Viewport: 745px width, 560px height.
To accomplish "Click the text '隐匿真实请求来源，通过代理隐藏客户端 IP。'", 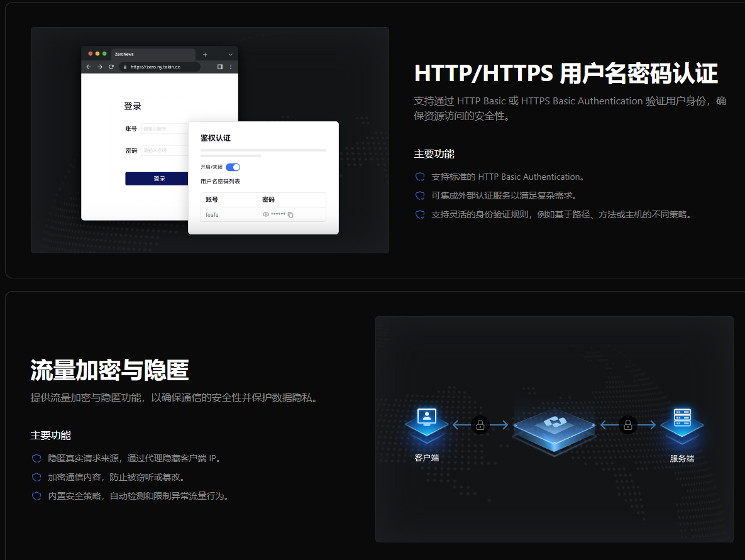I will pyautogui.click(x=135, y=458).
